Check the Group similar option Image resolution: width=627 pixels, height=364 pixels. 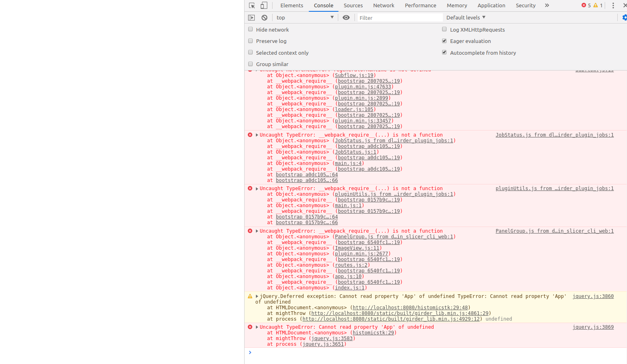coord(251,64)
